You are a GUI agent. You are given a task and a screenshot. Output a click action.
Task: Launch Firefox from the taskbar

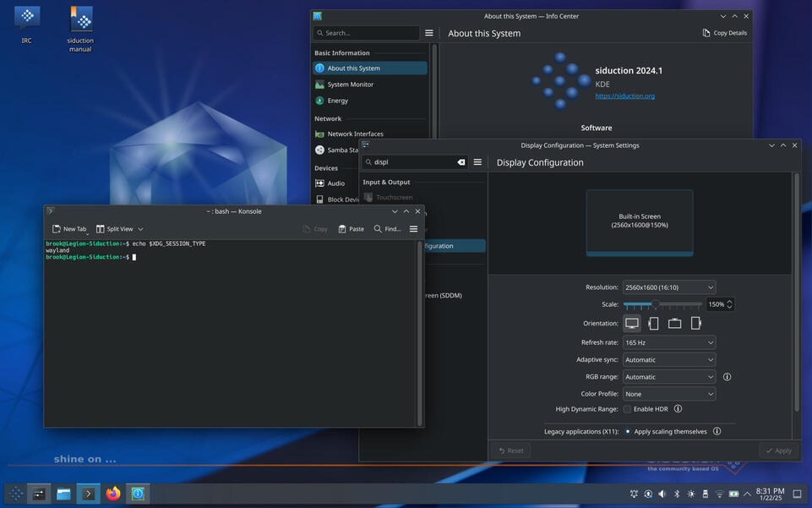(x=113, y=494)
